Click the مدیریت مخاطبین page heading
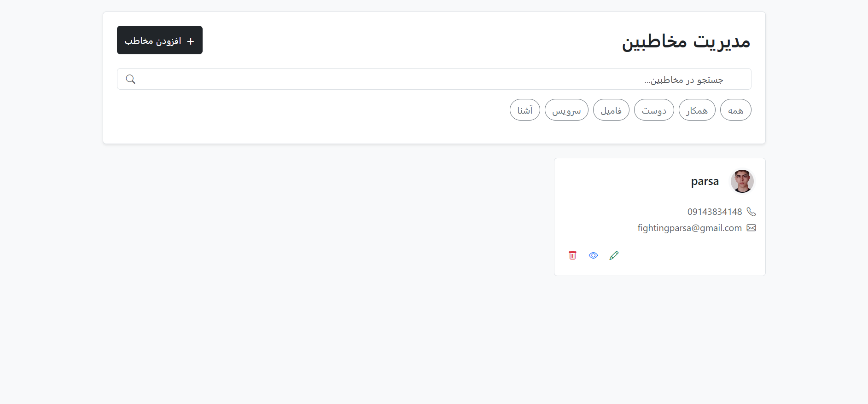Screen dimensions: 868x404 pos(686,41)
